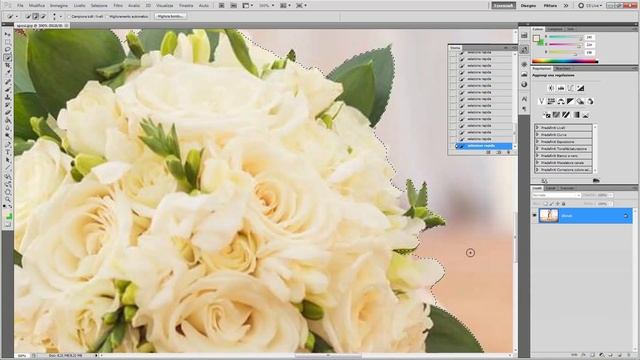The width and height of the screenshot is (640, 360).
Task: Open the Screen Mode dropdown
Action: (x=301, y=6)
